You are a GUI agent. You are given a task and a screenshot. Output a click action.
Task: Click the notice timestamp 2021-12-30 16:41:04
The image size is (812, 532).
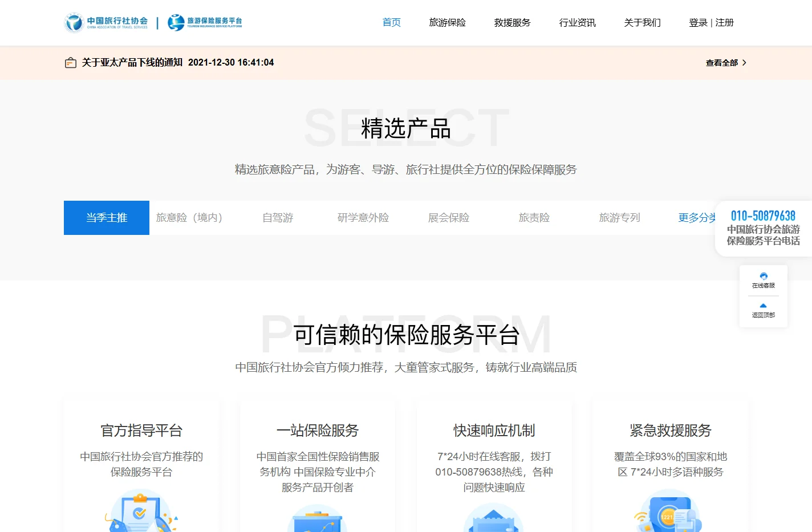click(x=231, y=63)
